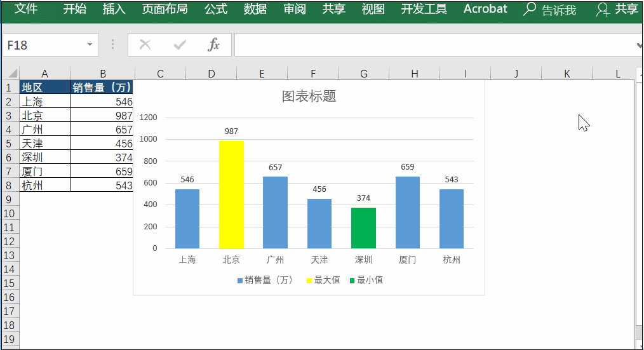This screenshot has height=350, width=644.
Task: Expand the Name Box dropdown arrow
Action: point(90,44)
